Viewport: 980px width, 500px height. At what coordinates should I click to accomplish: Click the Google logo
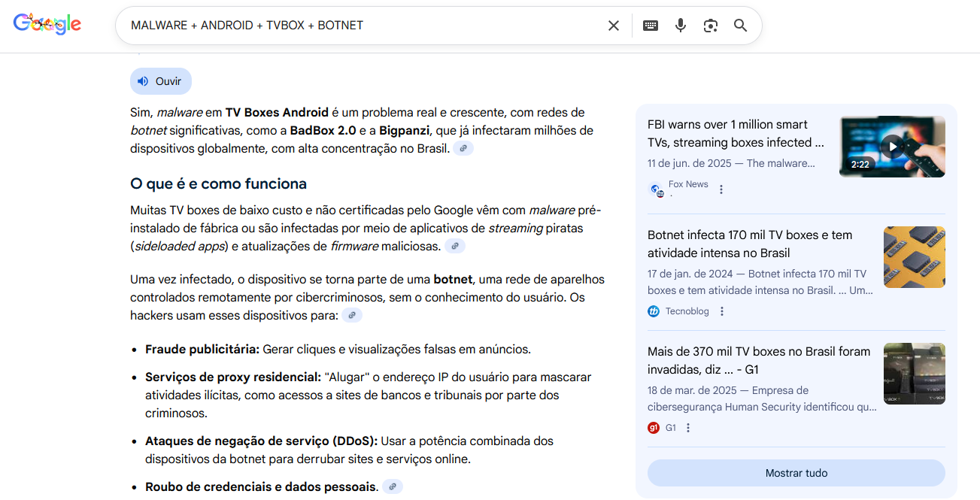coord(47,24)
